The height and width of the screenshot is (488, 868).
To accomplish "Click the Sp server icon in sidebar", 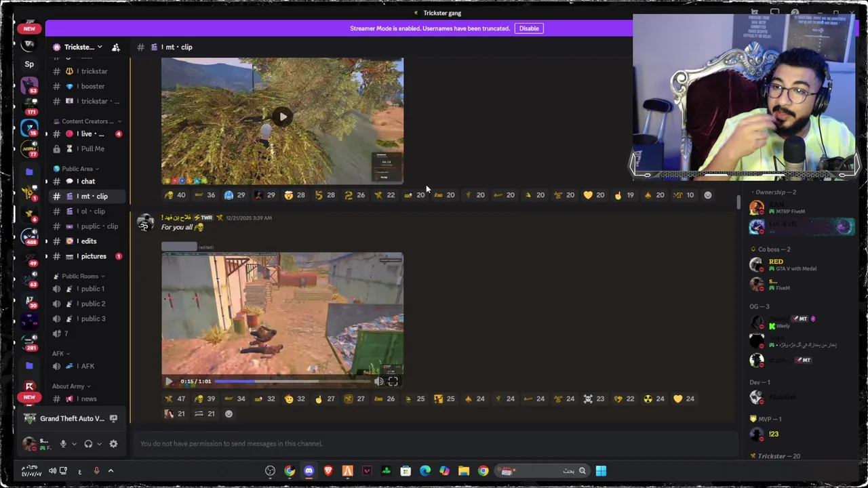I will click(x=29, y=64).
